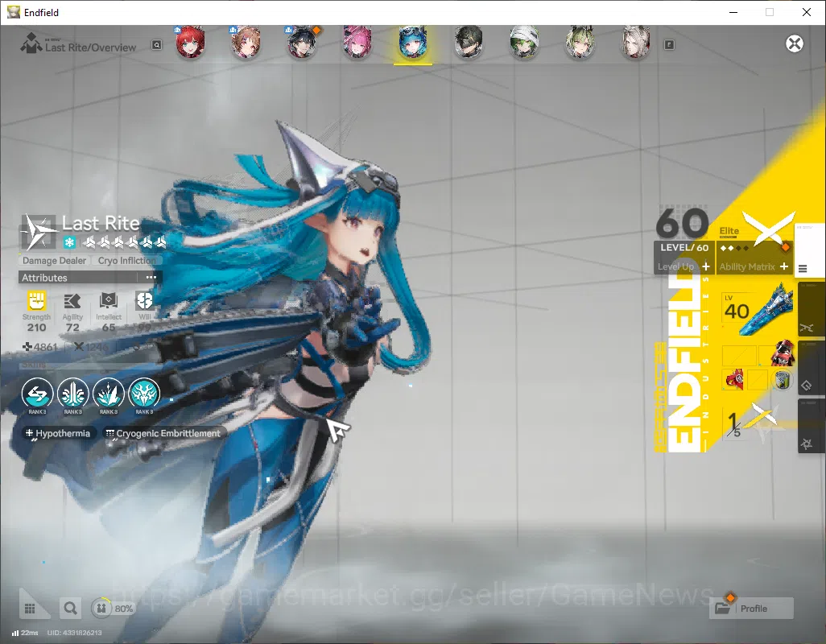This screenshot has width=826, height=644.
Task: Minimize the Endfield window
Action: [733, 12]
